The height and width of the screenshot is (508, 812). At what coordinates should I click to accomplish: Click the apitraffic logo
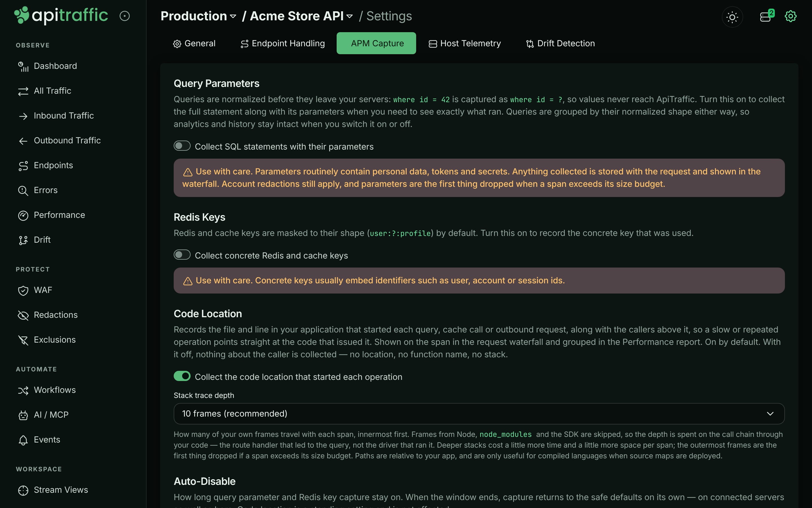(x=61, y=16)
